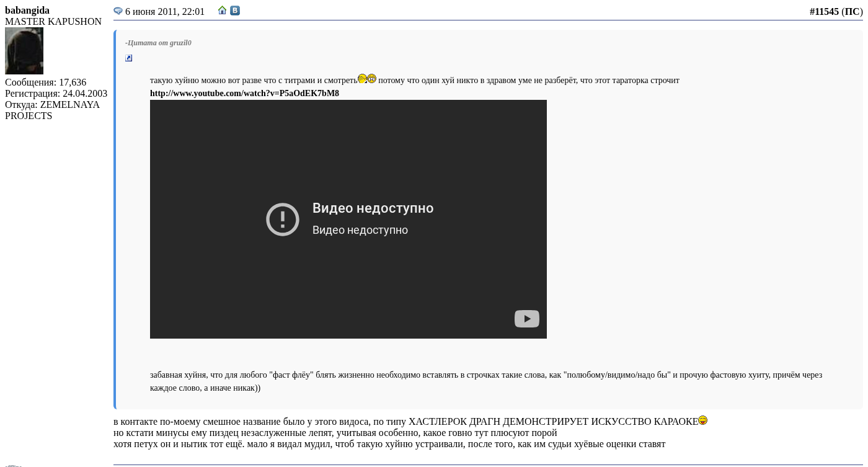Click the YouTube logo button in video
Viewport: 868px width, 467px height.
[526, 319]
